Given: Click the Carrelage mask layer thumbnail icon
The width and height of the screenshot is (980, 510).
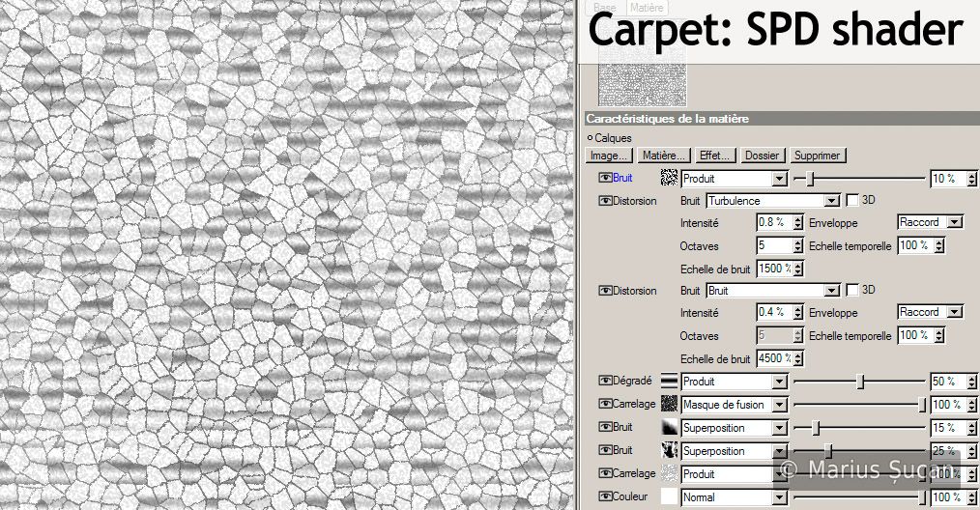Looking at the screenshot, I should (x=669, y=405).
